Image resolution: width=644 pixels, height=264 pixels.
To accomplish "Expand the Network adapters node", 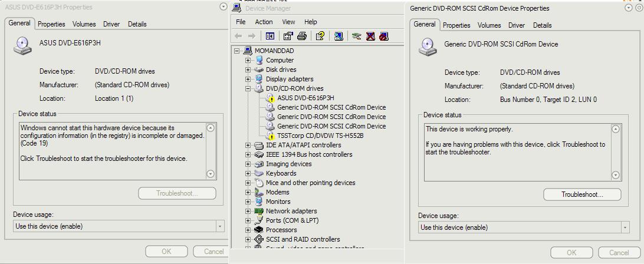I will pyautogui.click(x=248, y=211).
